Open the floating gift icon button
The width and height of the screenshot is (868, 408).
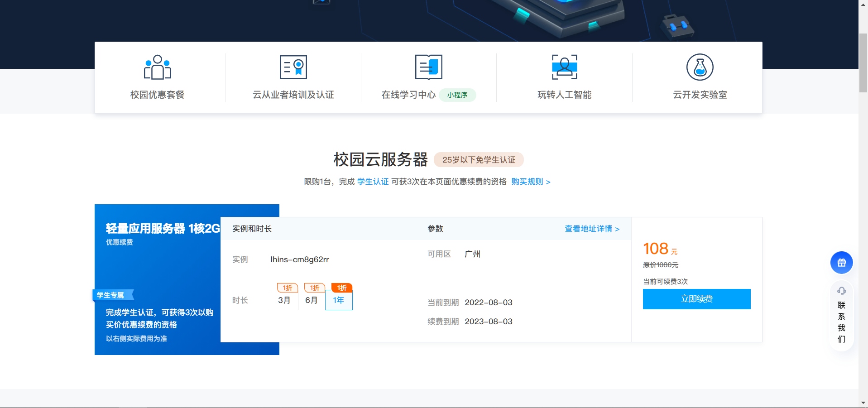[841, 263]
